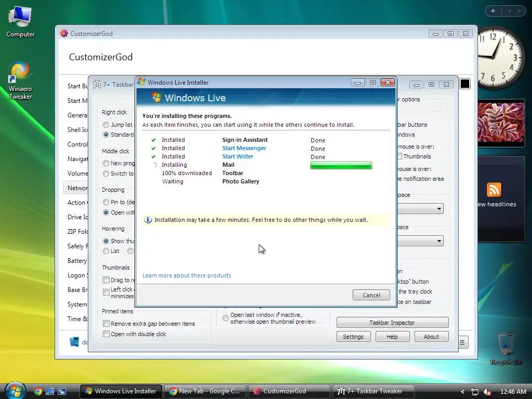
Task: Click the sidebar next-page arrow
Action: tap(519, 11)
